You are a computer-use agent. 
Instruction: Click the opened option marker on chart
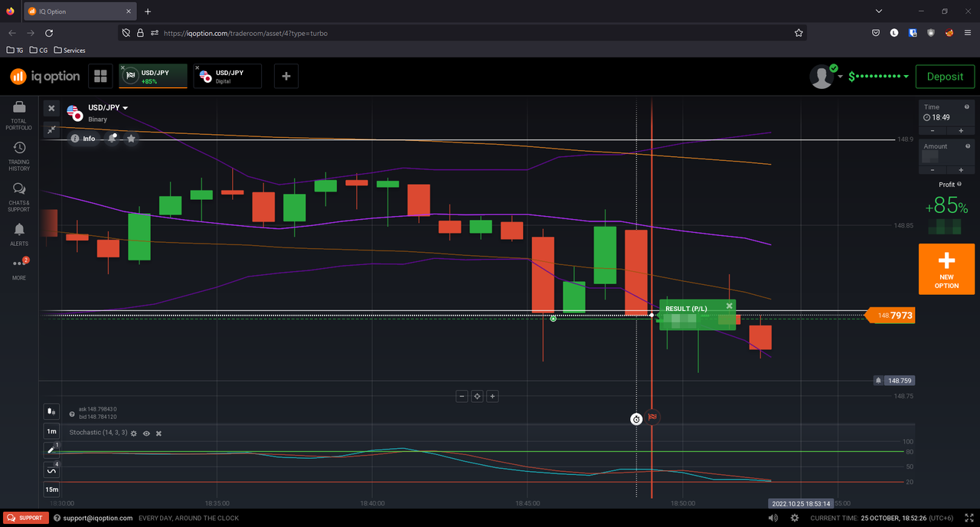click(553, 318)
